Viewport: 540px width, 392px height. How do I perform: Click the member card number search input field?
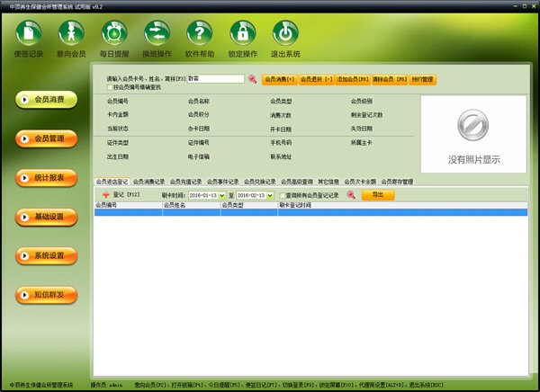click(216, 79)
